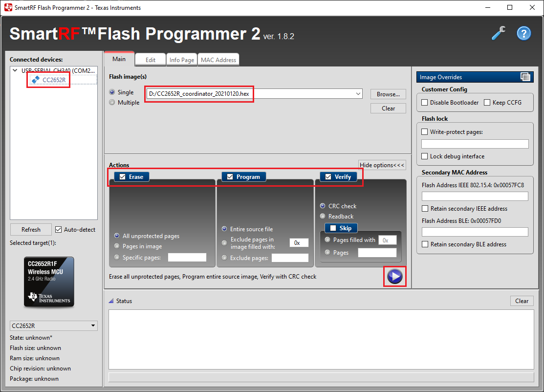Click the Help question mark icon
The height and width of the screenshot is (392, 544).
click(x=523, y=33)
